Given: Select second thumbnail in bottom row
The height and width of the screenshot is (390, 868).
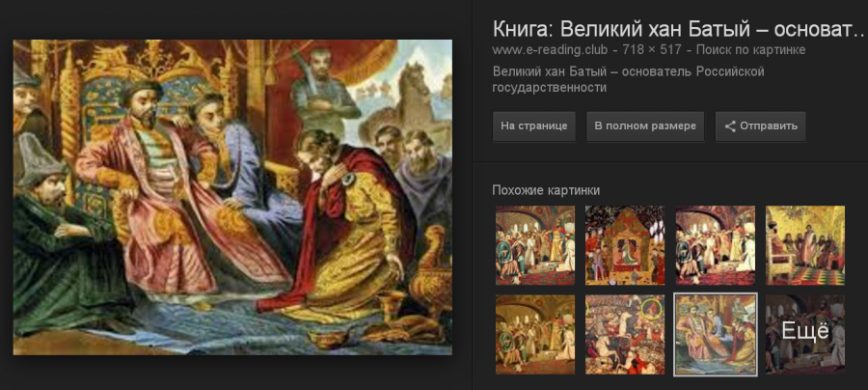Looking at the screenshot, I should [625, 334].
